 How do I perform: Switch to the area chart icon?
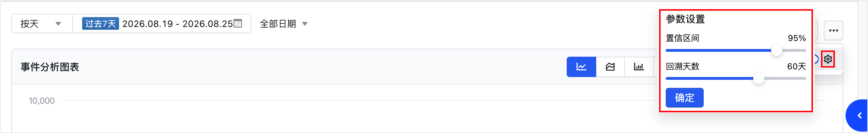[x=610, y=67]
